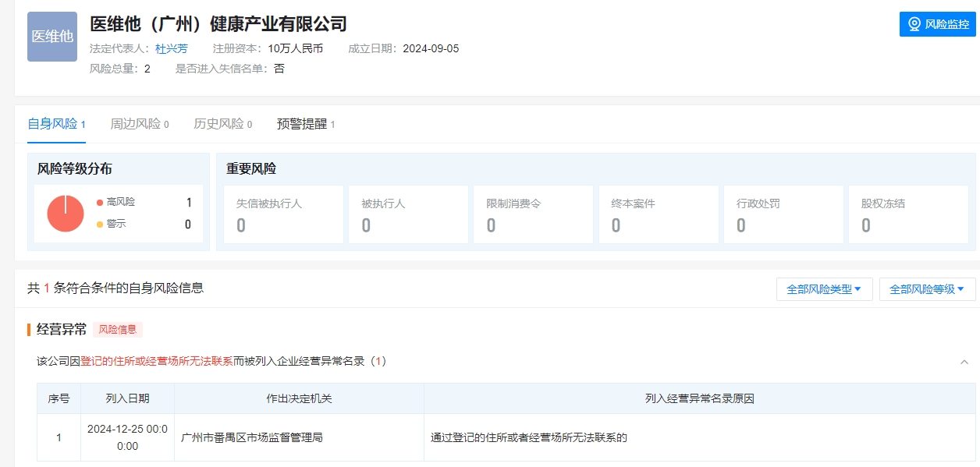Collapse the 经营异常 section chevron
980x467 pixels.
tap(964, 362)
